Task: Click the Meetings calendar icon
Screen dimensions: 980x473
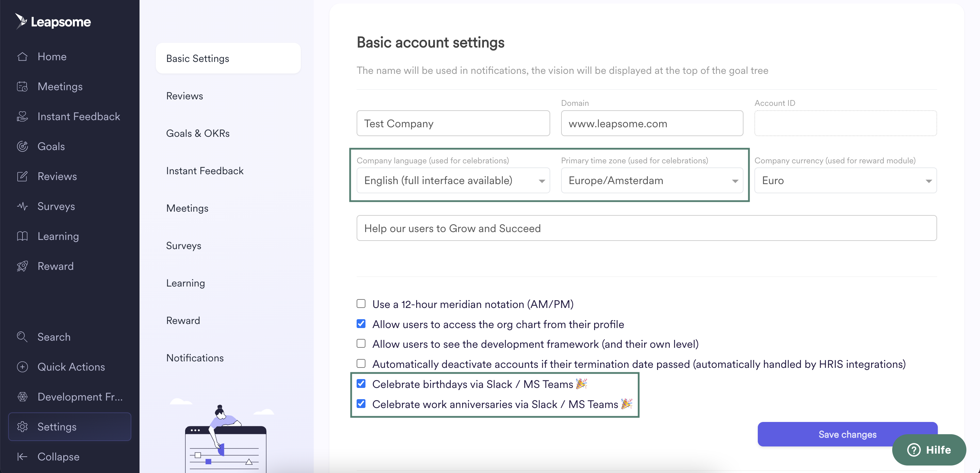Action: pyautogui.click(x=22, y=86)
